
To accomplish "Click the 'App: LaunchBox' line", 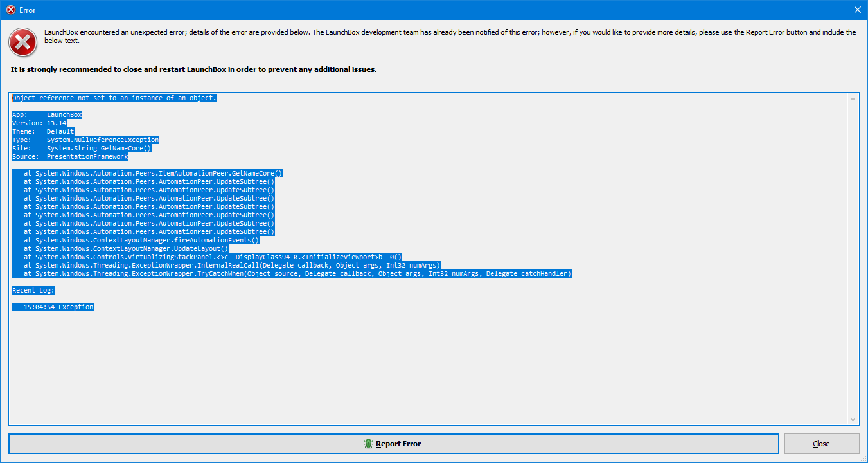I will point(47,115).
